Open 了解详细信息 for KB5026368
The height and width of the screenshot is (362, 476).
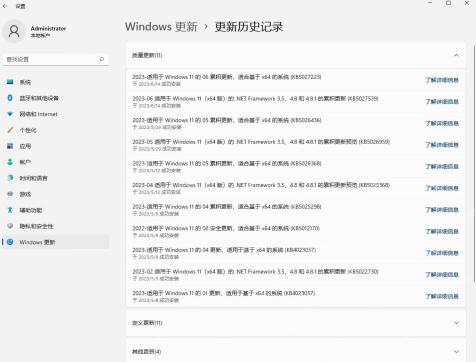pyautogui.click(x=442, y=166)
